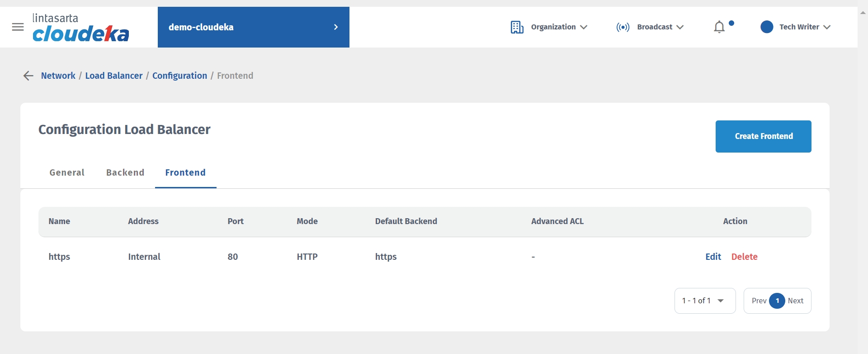This screenshot has height=354, width=868.
Task: Click the back arrow in breadcrumb
Action: point(28,76)
